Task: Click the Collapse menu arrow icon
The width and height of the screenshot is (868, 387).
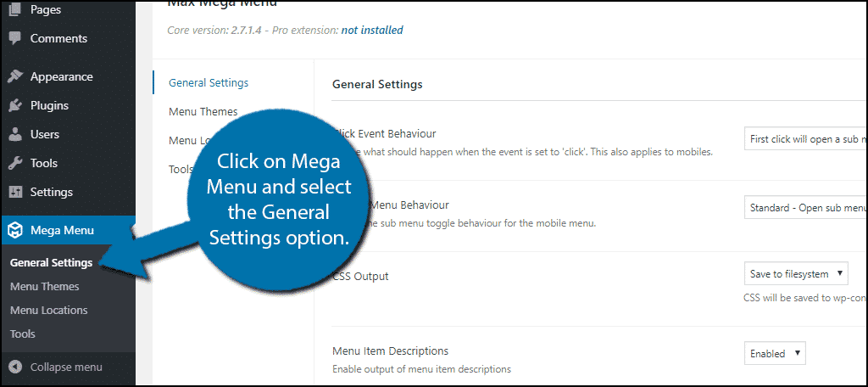Action: point(15,367)
